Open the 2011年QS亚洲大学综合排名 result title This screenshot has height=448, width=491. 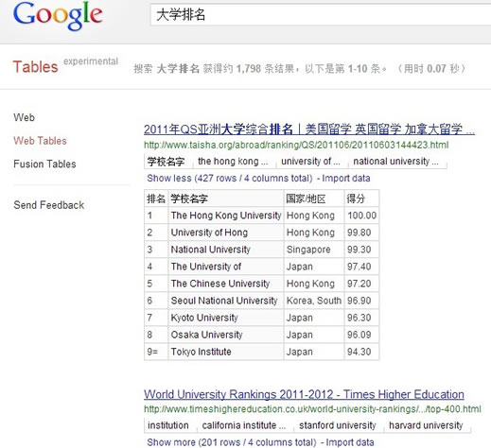309,129
